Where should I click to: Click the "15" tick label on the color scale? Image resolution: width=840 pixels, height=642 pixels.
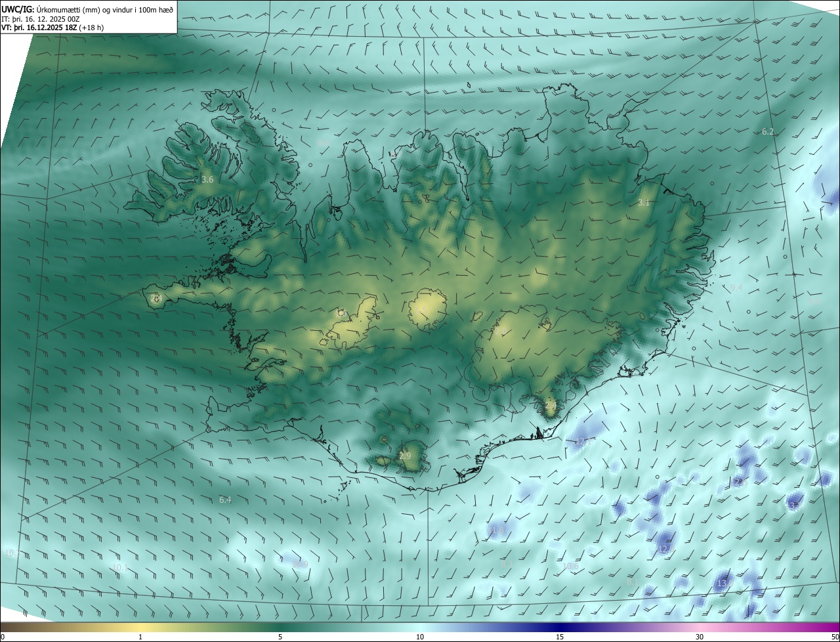(560, 637)
